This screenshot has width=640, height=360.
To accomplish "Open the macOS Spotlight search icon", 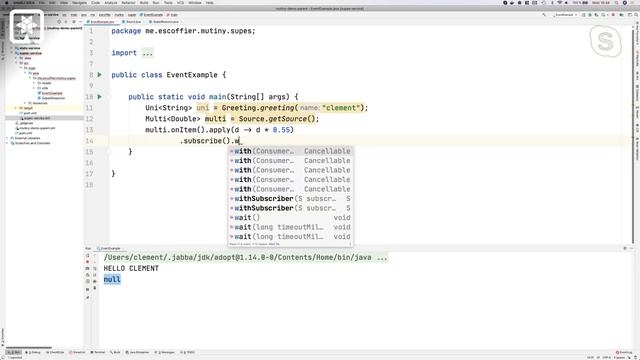I will [617, 3].
